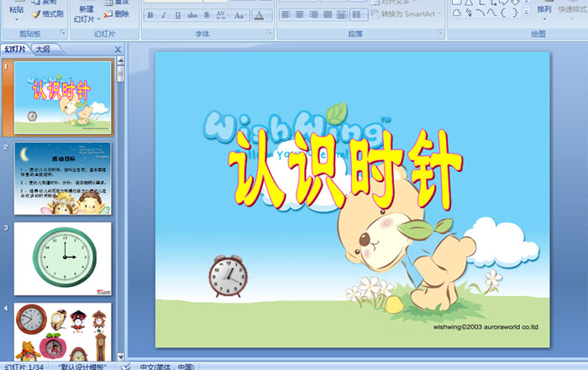Open the Clipboard (剪贴板) dialog launcher

[x=63, y=33]
